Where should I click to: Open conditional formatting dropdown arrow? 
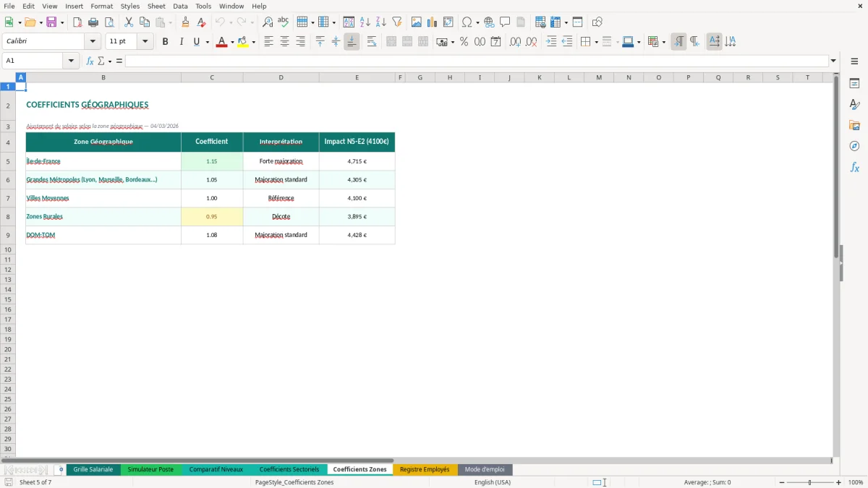pos(663,42)
